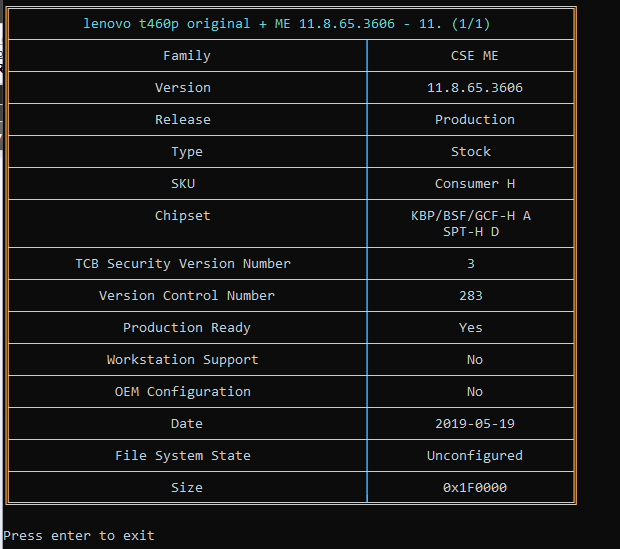The height and width of the screenshot is (549, 620).
Task: Click the Workstation Support label
Action: (x=183, y=360)
